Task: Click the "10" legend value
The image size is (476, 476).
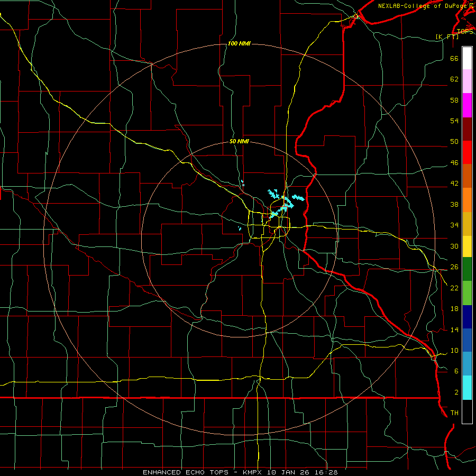Action: [x=454, y=350]
